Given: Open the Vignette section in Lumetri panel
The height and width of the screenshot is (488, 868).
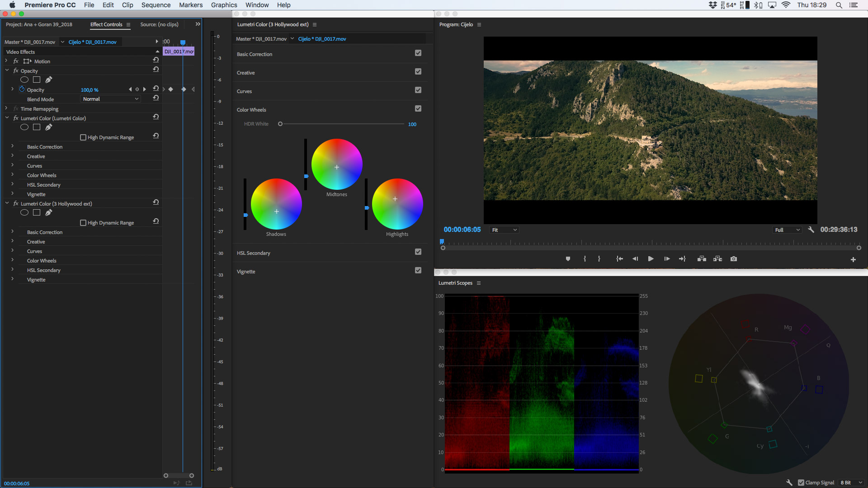Looking at the screenshot, I should pyautogui.click(x=246, y=272).
